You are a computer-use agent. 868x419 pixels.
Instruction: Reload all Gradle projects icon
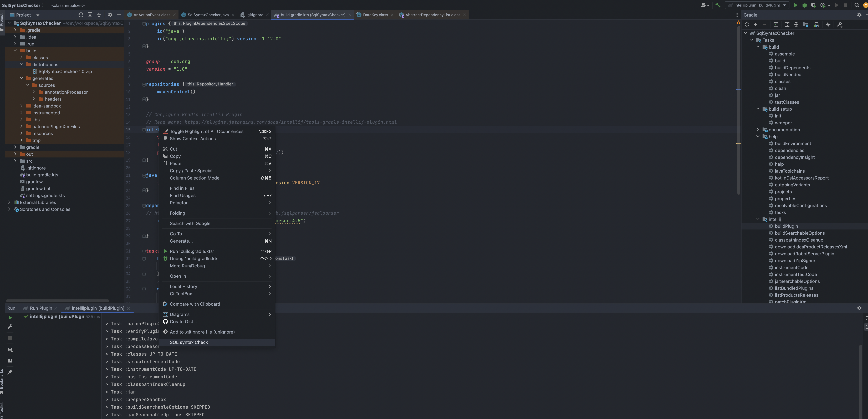747,25
